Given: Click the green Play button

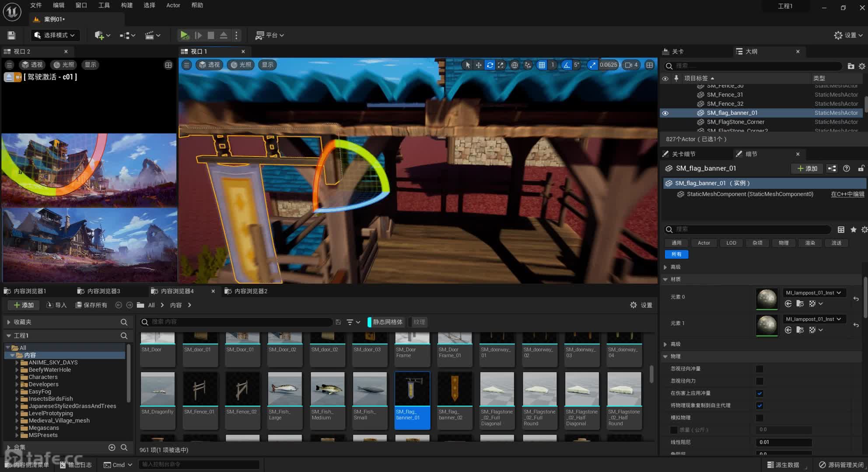Looking at the screenshot, I should point(184,35).
